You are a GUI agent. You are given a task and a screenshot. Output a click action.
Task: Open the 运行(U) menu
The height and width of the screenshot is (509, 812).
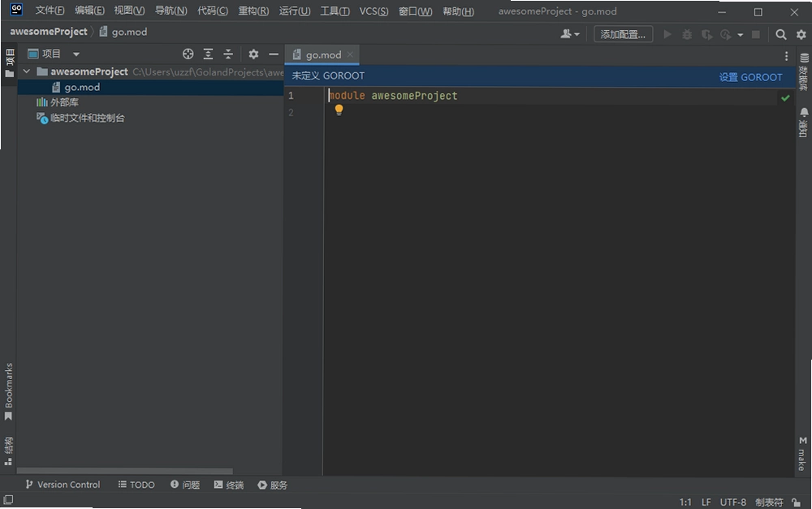pyautogui.click(x=295, y=11)
